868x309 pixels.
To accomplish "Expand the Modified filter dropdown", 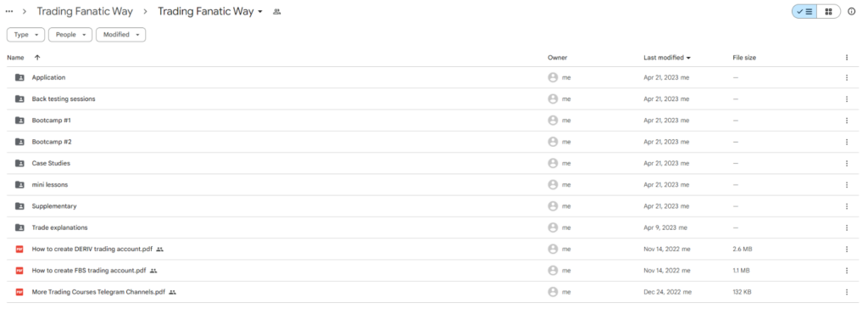I will click(x=120, y=35).
